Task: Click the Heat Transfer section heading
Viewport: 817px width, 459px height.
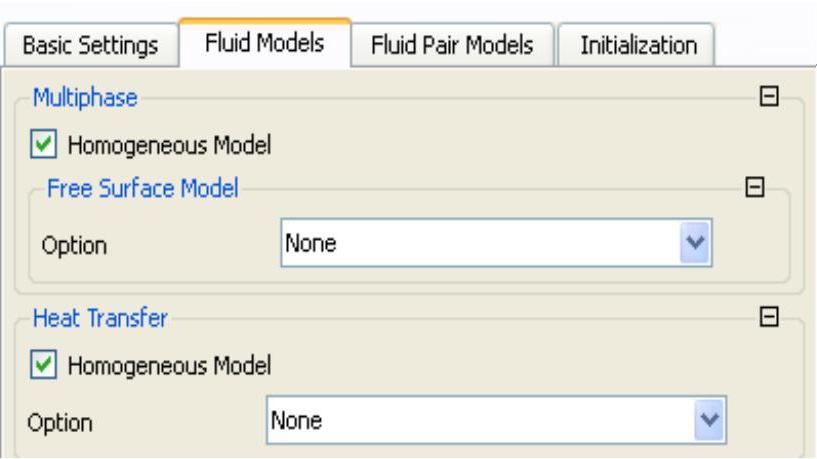Action: [100, 318]
